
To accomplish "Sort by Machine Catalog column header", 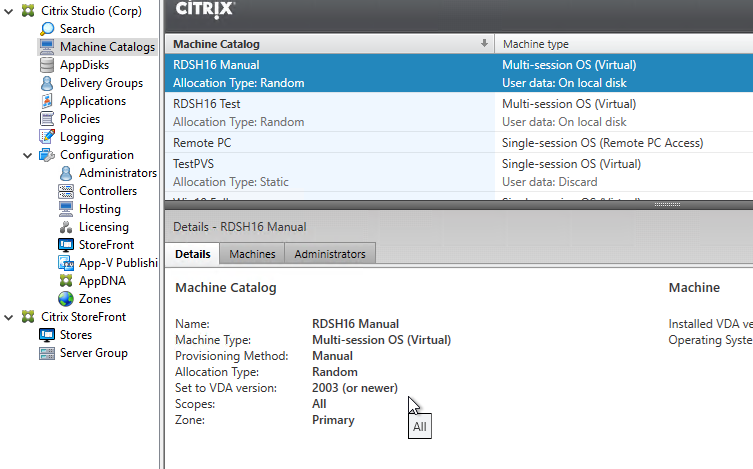I will click(x=329, y=44).
